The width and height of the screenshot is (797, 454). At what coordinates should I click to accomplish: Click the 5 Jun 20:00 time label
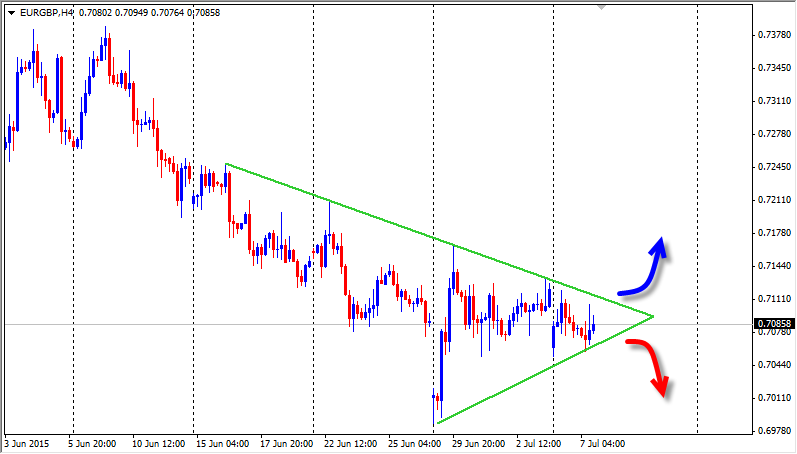click(x=93, y=444)
